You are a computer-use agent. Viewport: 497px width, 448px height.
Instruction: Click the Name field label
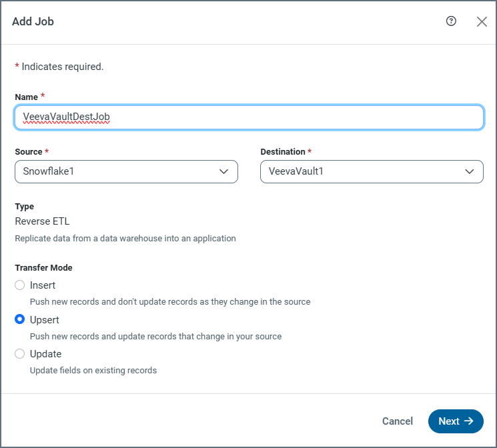point(27,97)
